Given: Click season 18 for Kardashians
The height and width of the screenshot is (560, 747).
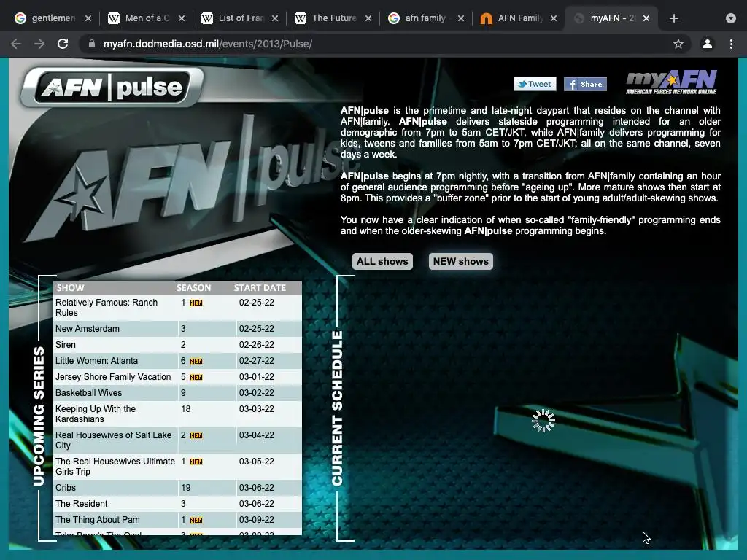Looking at the screenshot, I should (185, 409).
